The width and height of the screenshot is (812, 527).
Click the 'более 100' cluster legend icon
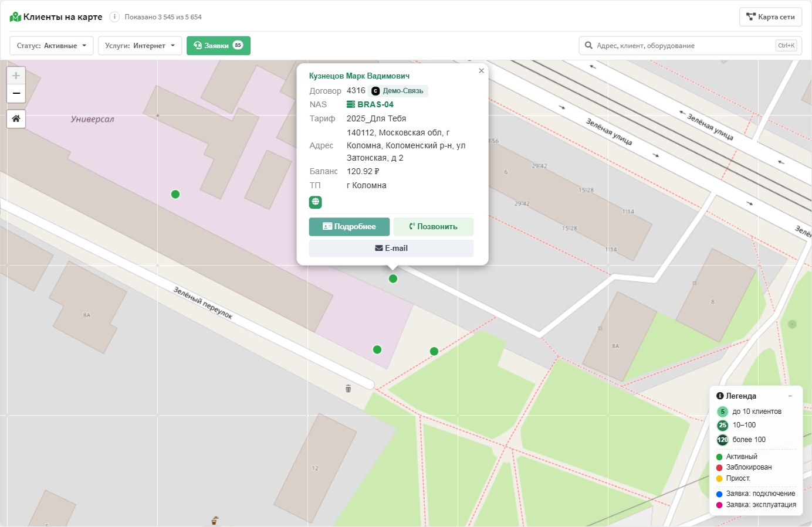coord(723,440)
